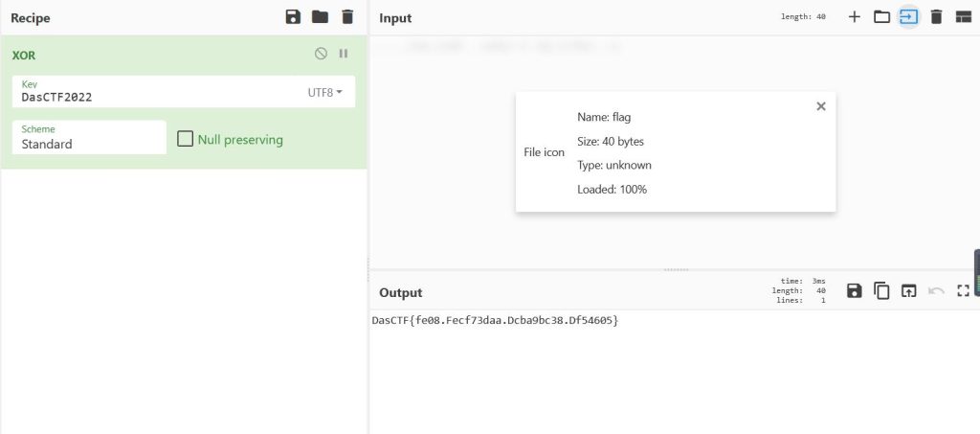
Task: Save output to file
Action: (x=855, y=291)
